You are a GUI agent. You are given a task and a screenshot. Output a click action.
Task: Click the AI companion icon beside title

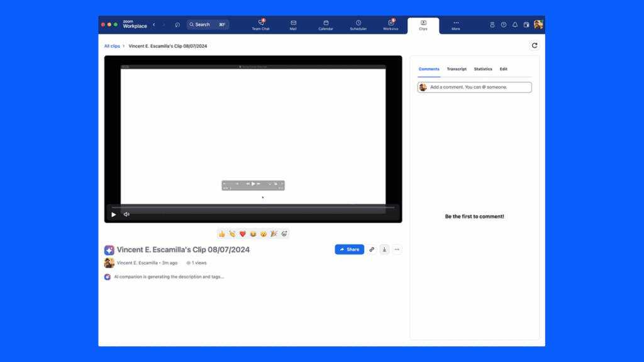(109, 250)
